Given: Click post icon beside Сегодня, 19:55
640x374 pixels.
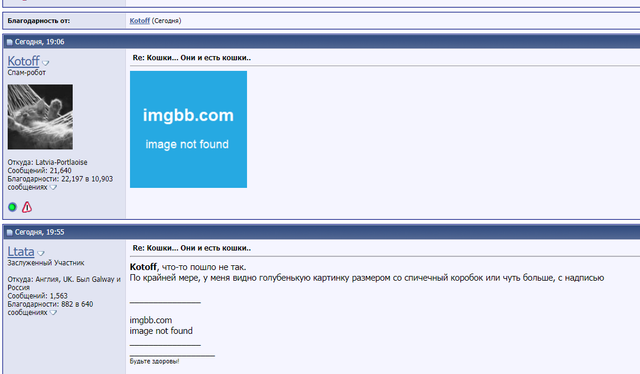Looking at the screenshot, I should [x=10, y=232].
